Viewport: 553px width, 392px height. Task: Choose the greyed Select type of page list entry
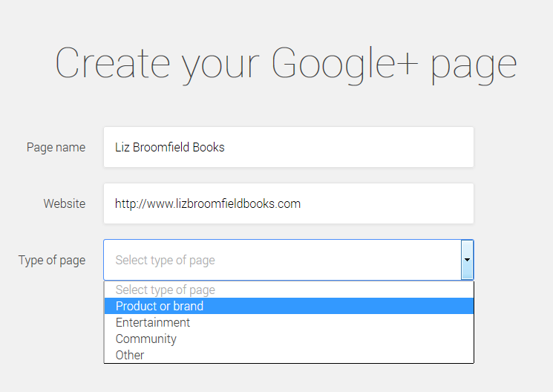click(x=166, y=290)
